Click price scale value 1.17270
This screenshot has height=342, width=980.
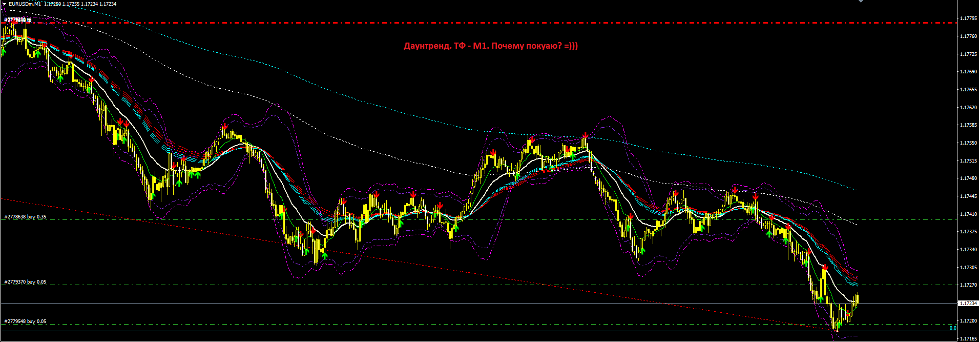click(x=967, y=285)
